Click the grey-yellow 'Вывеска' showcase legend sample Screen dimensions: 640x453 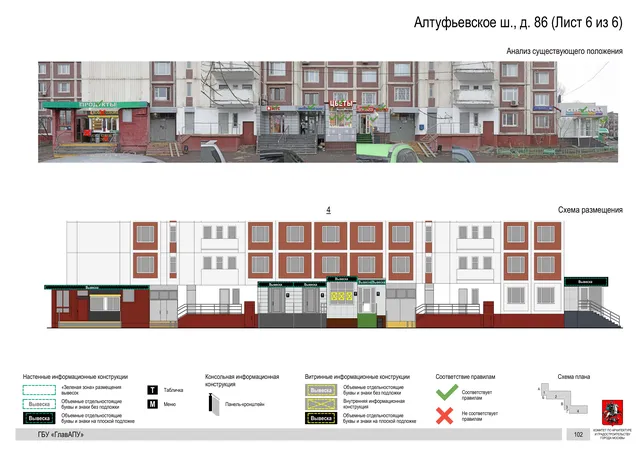[321, 390]
